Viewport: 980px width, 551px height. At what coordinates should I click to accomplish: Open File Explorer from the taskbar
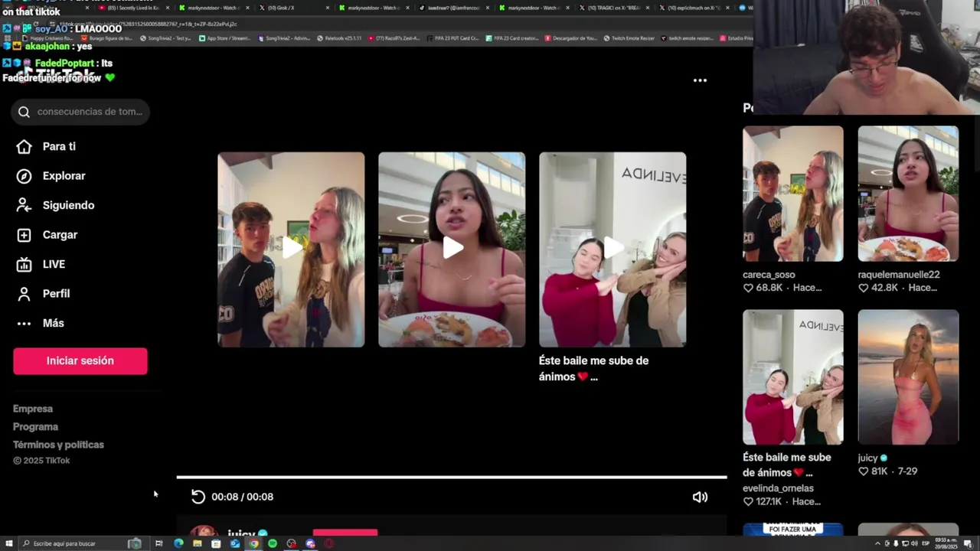198,543
